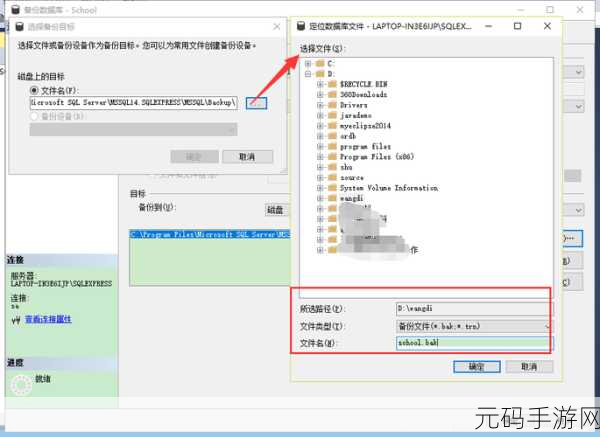Click the javademo folder icon
Viewport: 600px width, 437px height.
(332, 115)
